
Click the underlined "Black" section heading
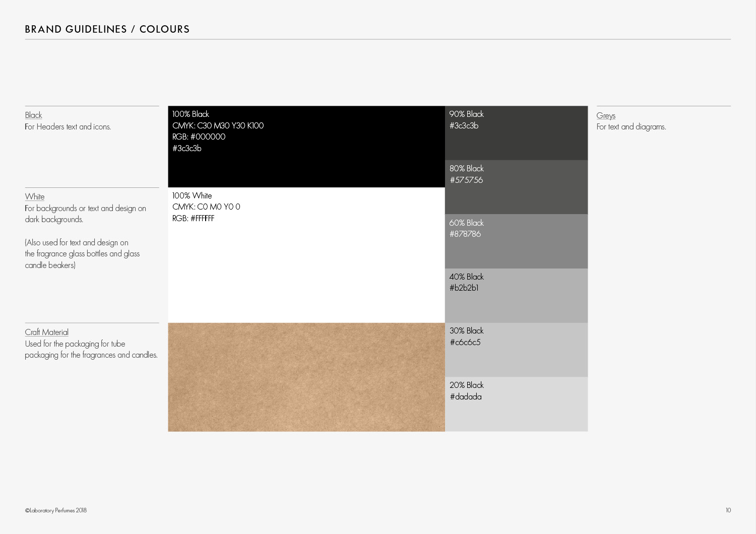pyautogui.click(x=34, y=115)
